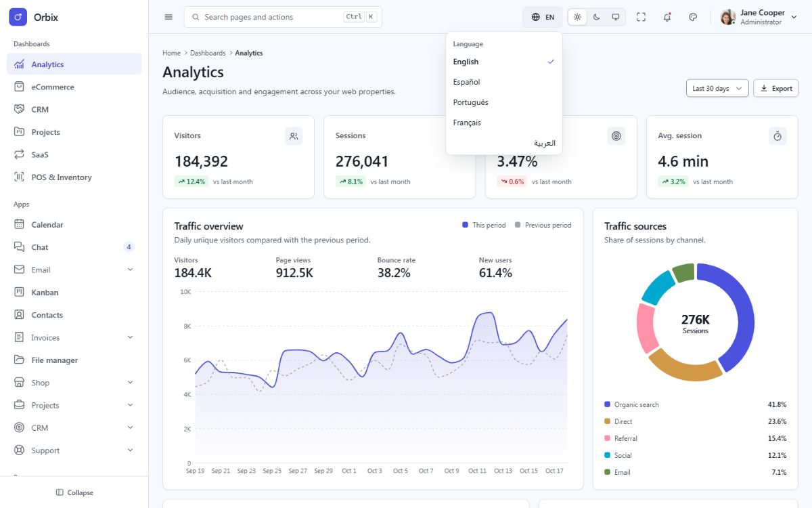
Task: Toggle the Previous period legend swatch
Action: pos(518,225)
